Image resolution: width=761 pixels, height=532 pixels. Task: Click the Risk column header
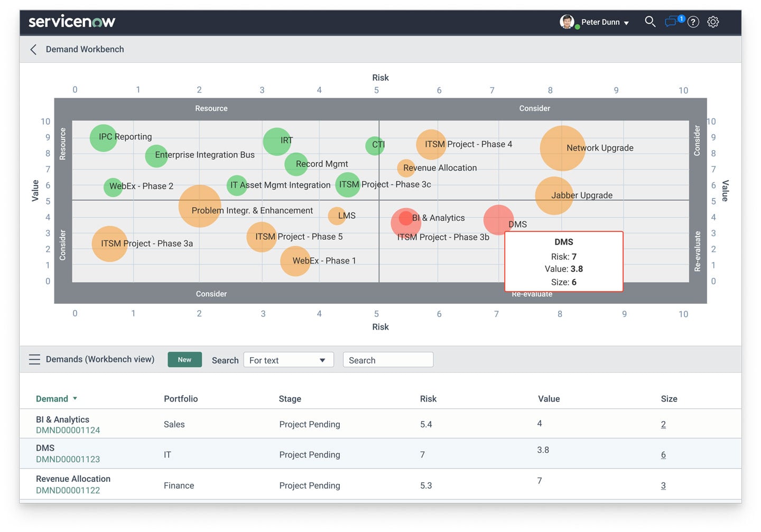pos(428,399)
